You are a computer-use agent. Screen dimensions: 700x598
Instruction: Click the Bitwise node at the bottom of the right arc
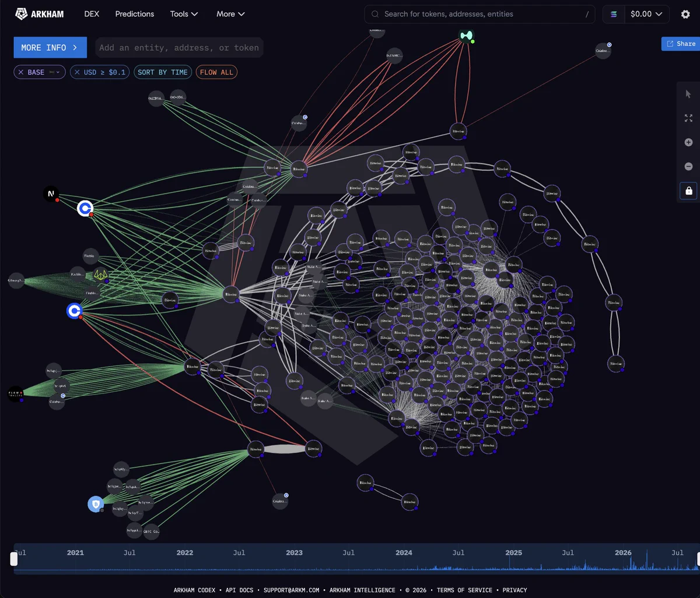pyautogui.click(x=615, y=363)
